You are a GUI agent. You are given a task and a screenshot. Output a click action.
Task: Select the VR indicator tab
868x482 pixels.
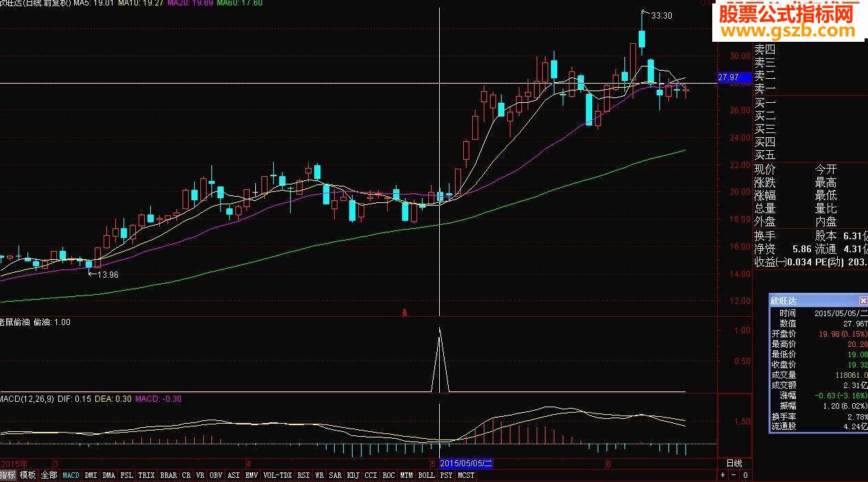coord(200,475)
